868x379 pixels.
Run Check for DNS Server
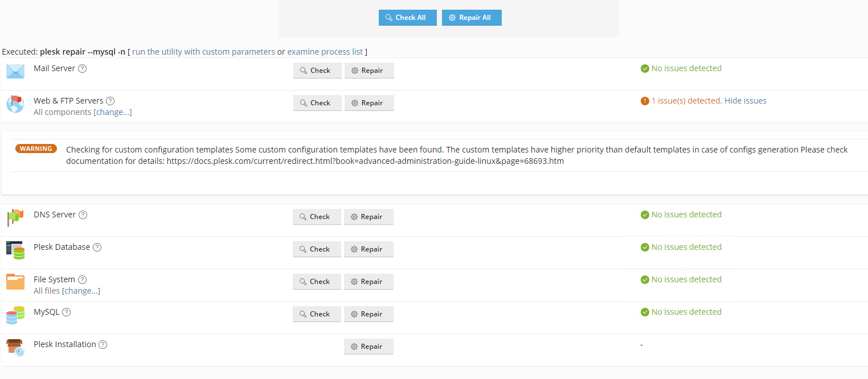(317, 217)
